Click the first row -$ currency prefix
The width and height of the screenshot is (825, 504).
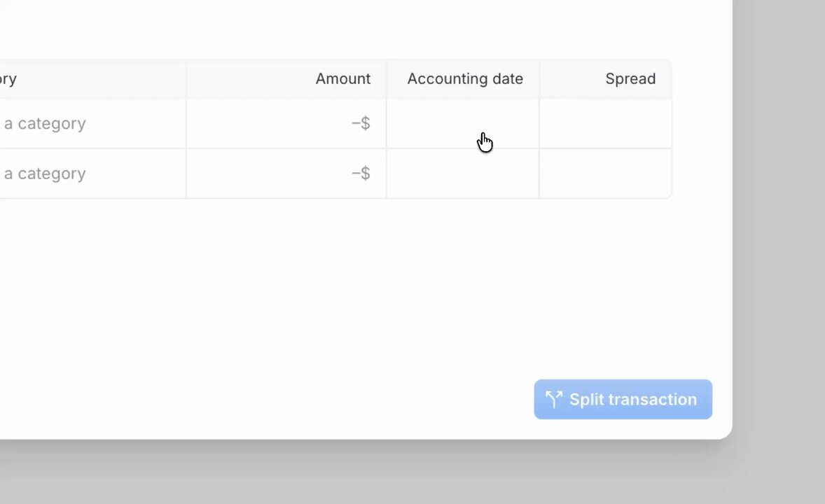click(361, 124)
